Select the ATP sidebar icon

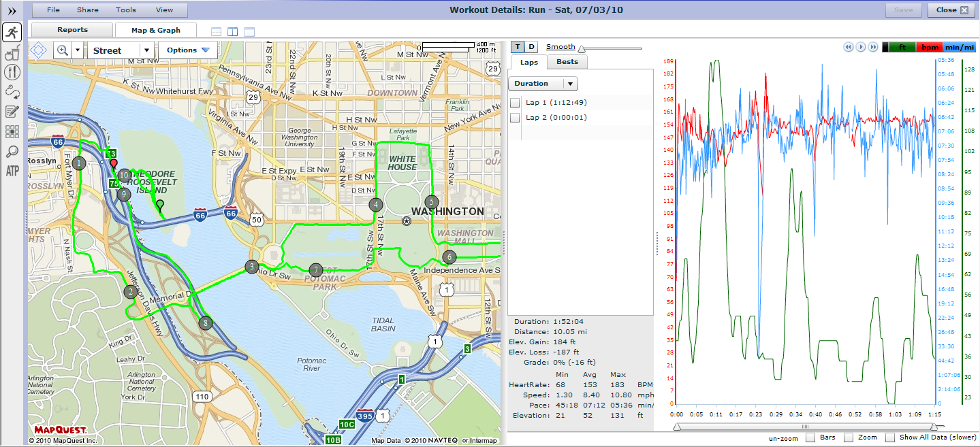tap(12, 171)
